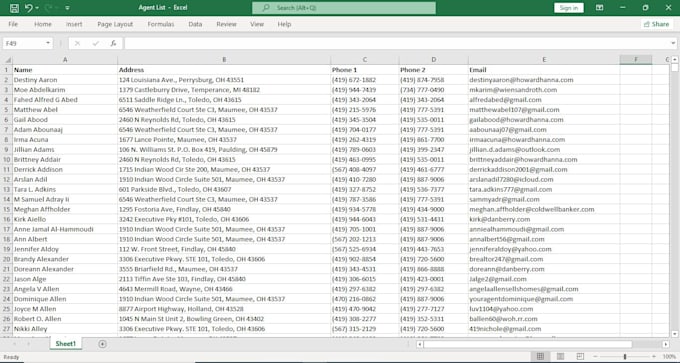This screenshot has height=363, width=680.
Task: Open the View tab
Action: (257, 24)
